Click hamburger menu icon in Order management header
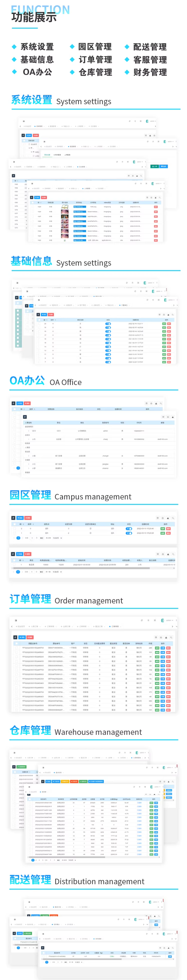 point(16,620)
